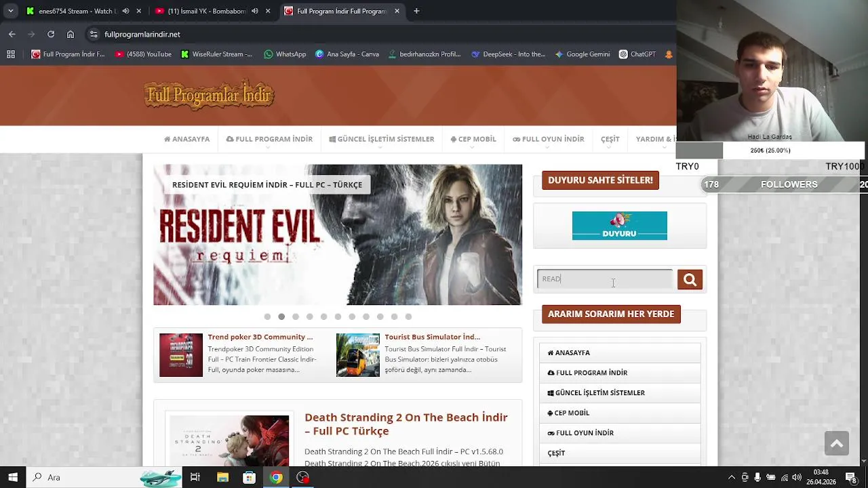
Task: Click the browser back arrow
Action: (12, 34)
